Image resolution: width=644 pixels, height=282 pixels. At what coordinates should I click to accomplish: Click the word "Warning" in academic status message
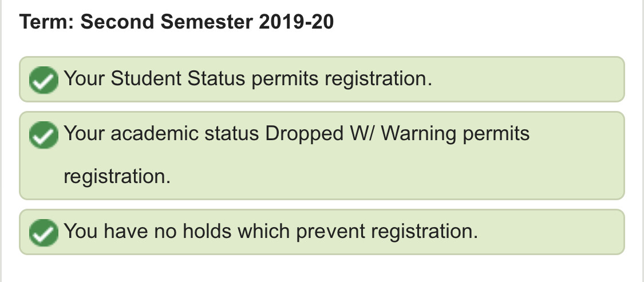coord(418,134)
